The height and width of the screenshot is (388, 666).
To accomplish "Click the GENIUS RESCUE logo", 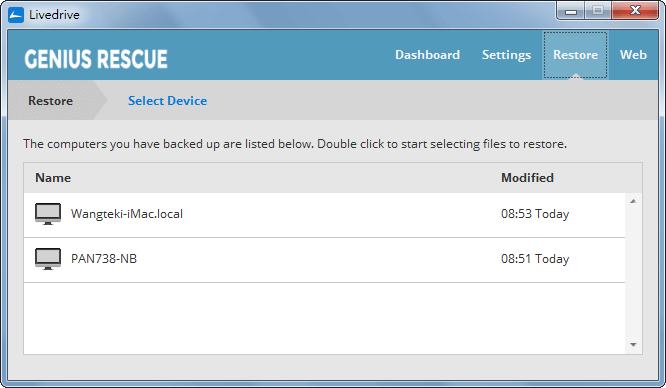I will coord(96,59).
